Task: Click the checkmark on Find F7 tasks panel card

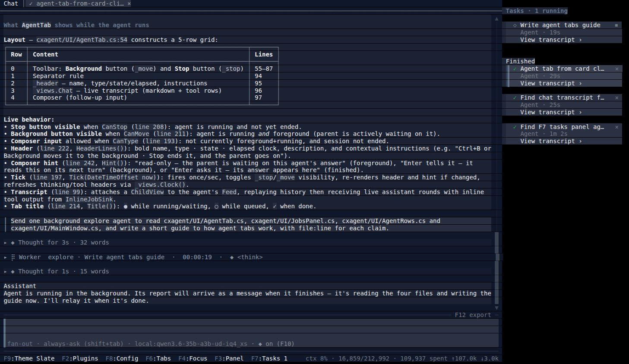Action: click(515, 127)
